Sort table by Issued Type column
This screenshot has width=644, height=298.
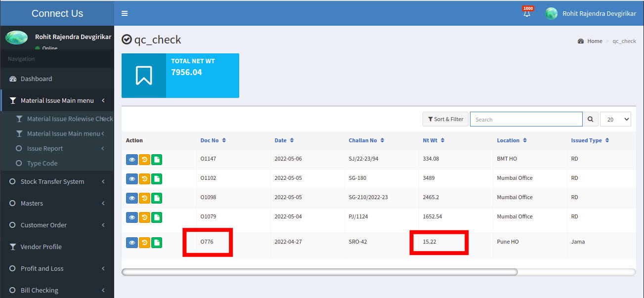(x=590, y=140)
